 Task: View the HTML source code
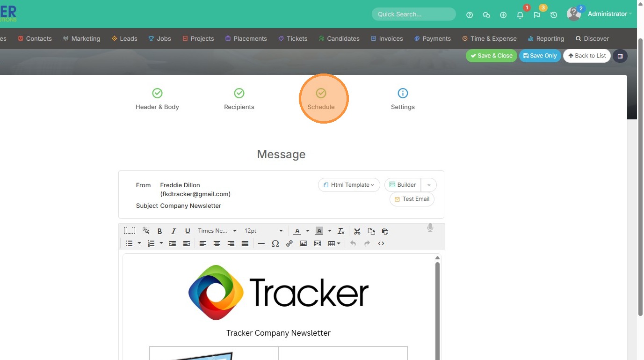(381, 243)
